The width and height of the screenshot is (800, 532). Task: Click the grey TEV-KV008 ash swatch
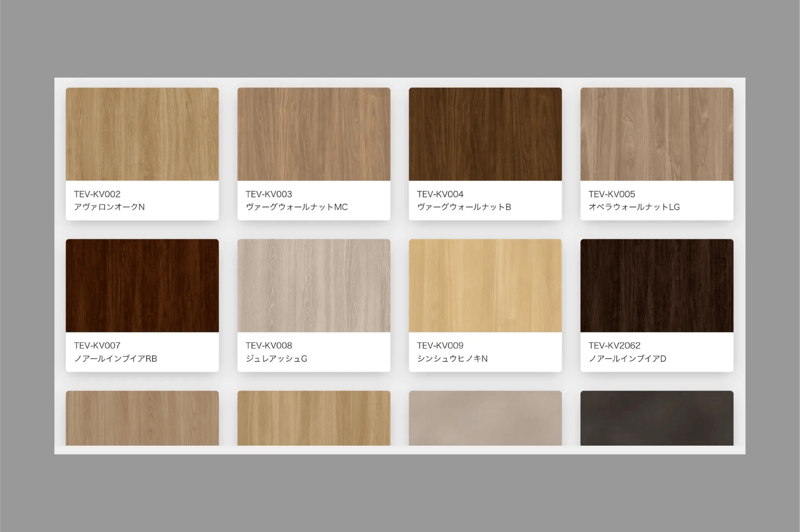click(x=314, y=285)
